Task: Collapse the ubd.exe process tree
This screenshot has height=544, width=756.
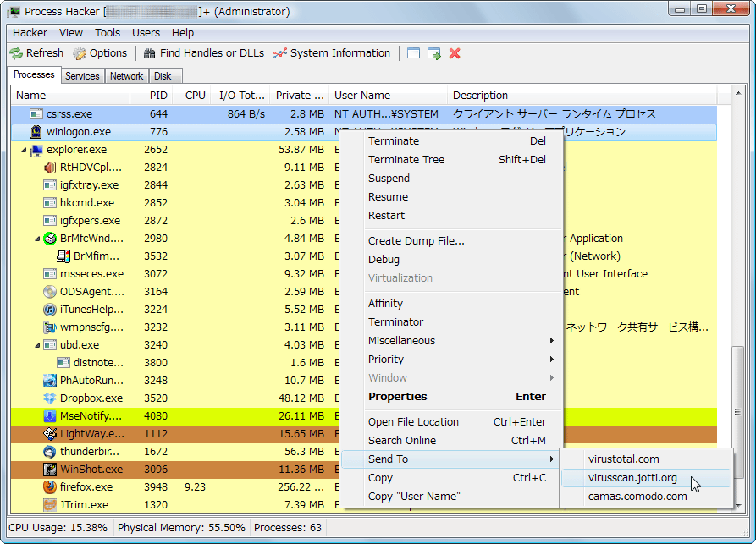Action: 37,345
